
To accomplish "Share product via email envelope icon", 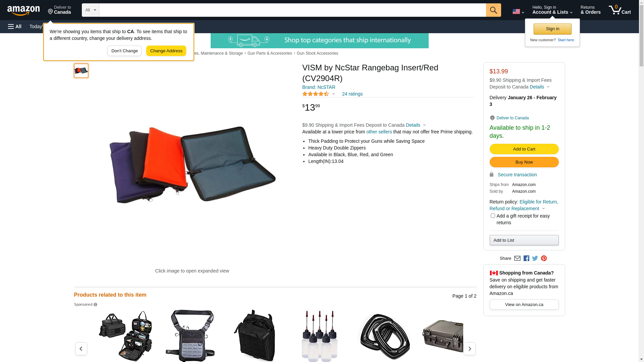I will tap(517, 258).
